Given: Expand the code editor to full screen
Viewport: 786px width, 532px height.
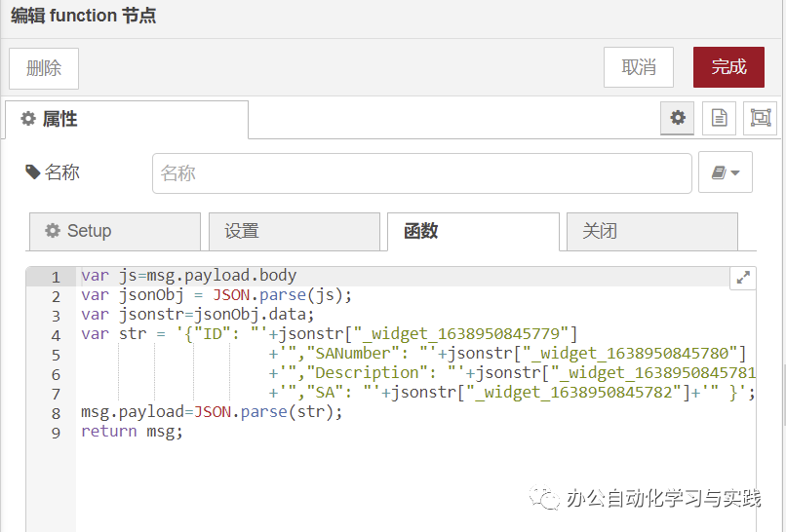Looking at the screenshot, I should tap(743, 277).
